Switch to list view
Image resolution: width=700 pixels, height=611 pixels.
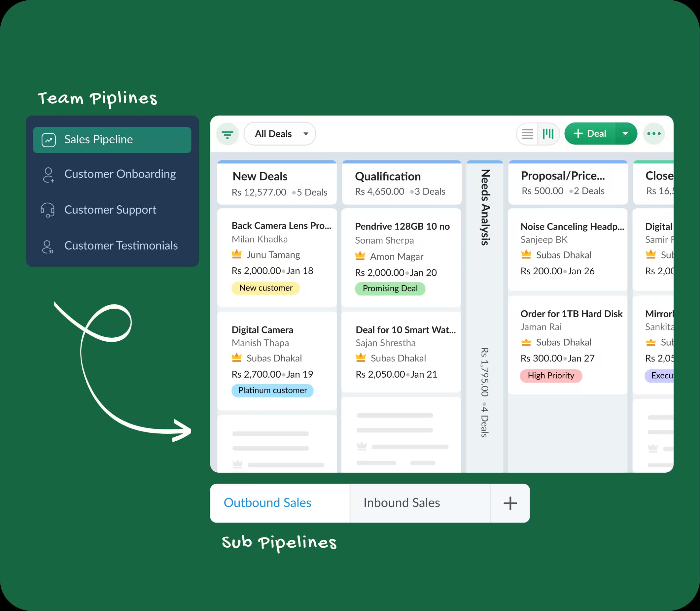pos(527,134)
